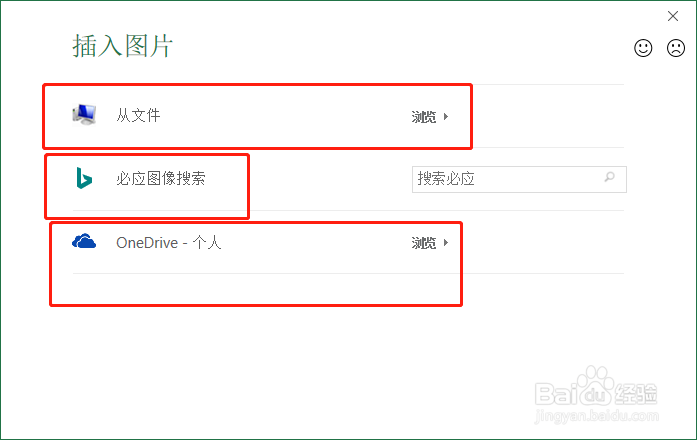Click 浏览 in the OneDrive row
Viewport: 697px width, 440px height.
pos(424,243)
